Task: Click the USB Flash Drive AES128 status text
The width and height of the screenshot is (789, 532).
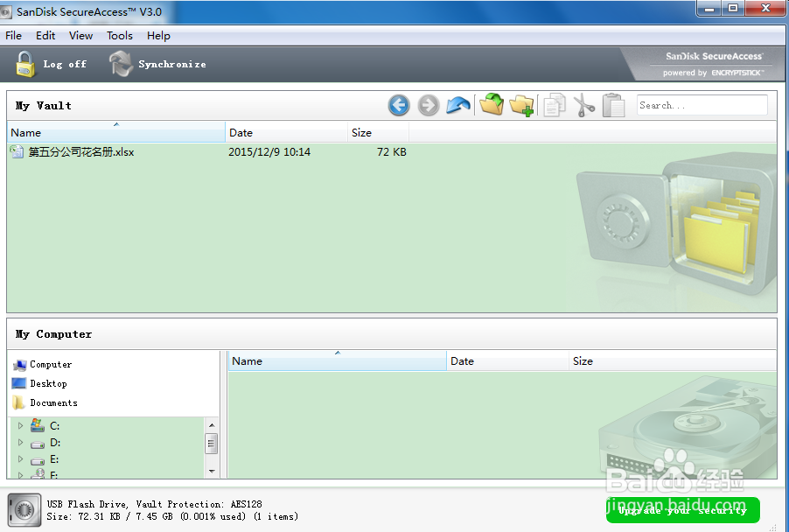Action: click(155, 504)
